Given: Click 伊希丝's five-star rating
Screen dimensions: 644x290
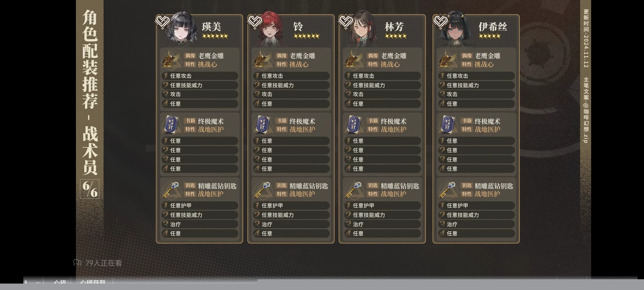Looking at the screenshot, I should pyautogui.click(x=490, y=36).
